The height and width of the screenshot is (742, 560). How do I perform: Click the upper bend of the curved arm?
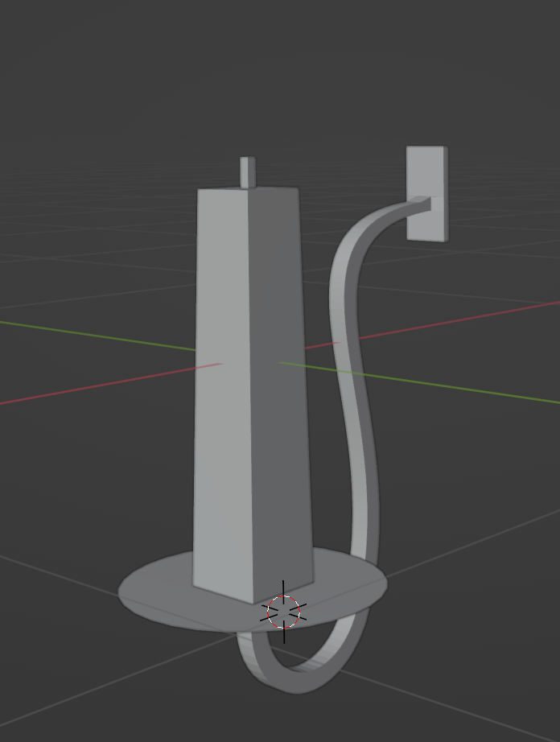point(354,241)
